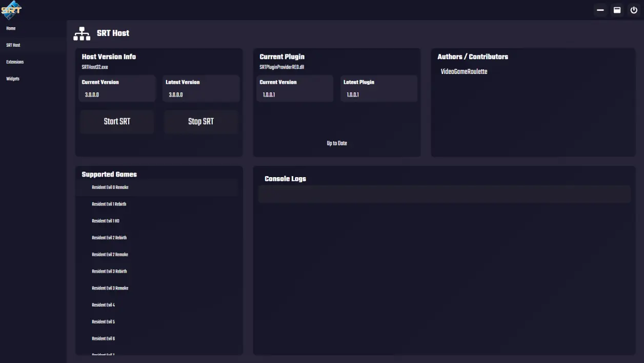644x363 pixels.
Task: Click host Latest Version value 3.0.0.0
Action: (176, 95)
